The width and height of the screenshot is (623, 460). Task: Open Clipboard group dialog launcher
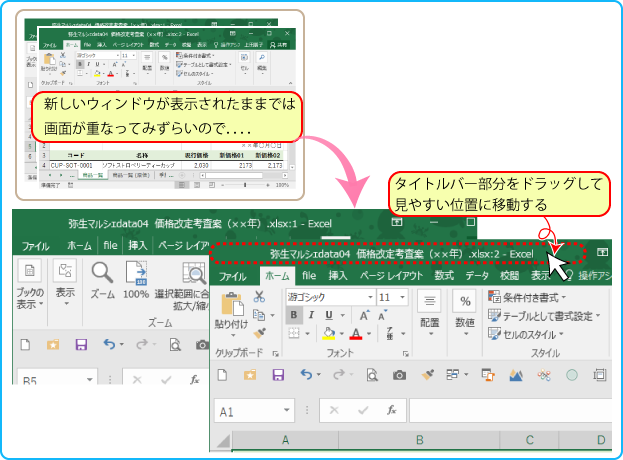click(275, 353)
